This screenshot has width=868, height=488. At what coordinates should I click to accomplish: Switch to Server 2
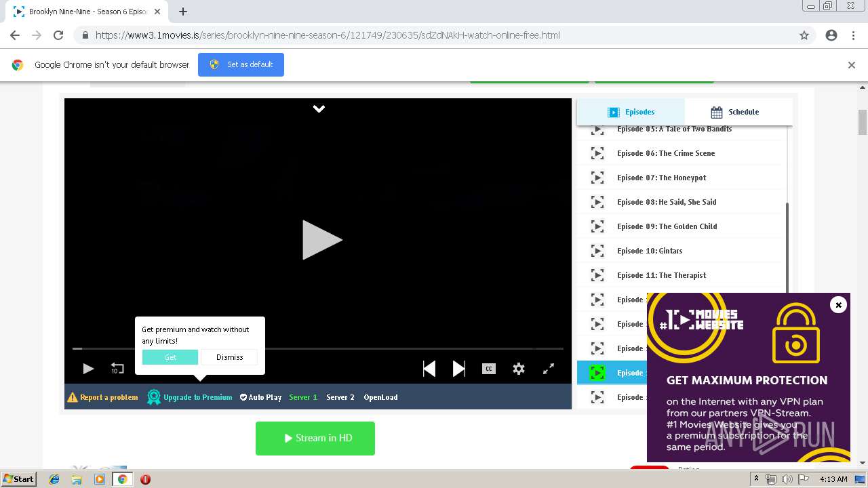tap(340, 397)
